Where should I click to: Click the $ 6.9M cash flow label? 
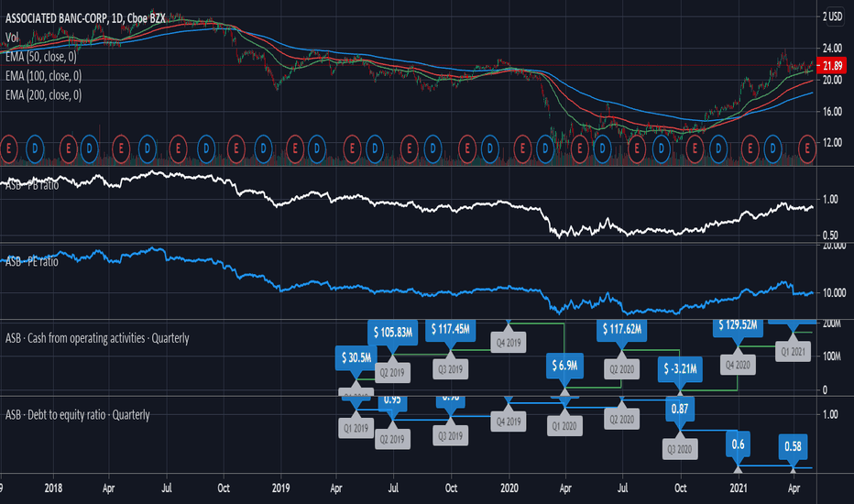pos(564,366)
